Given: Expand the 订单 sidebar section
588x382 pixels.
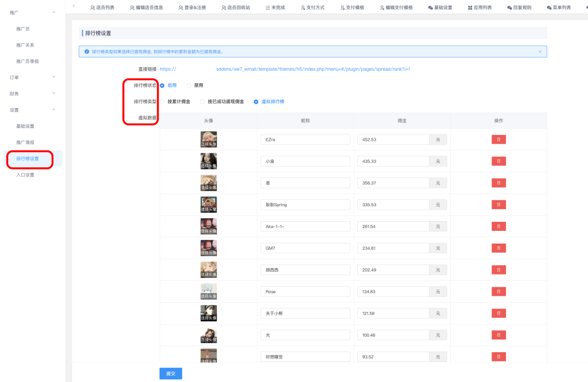Looking at the screenshot, I should click(x=53, y=77).
